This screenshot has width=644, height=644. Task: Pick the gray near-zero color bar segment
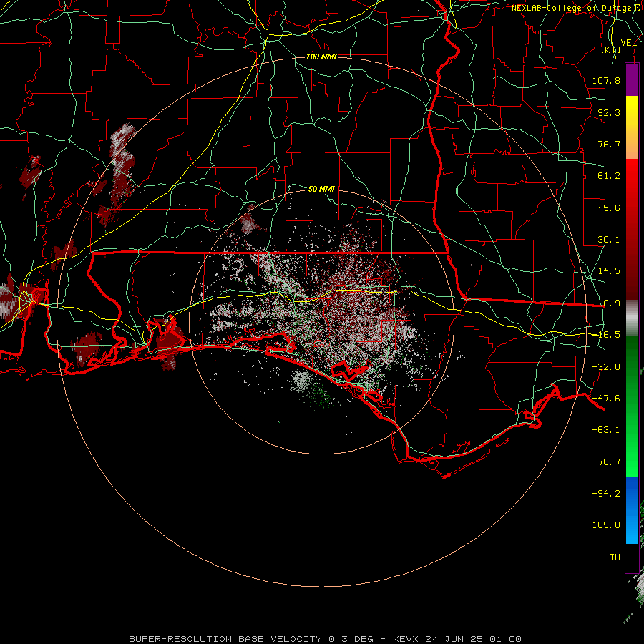tap(632, 318)
